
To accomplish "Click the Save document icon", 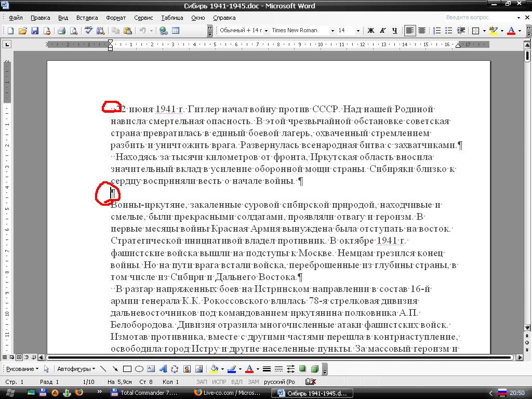I will 35,31.
